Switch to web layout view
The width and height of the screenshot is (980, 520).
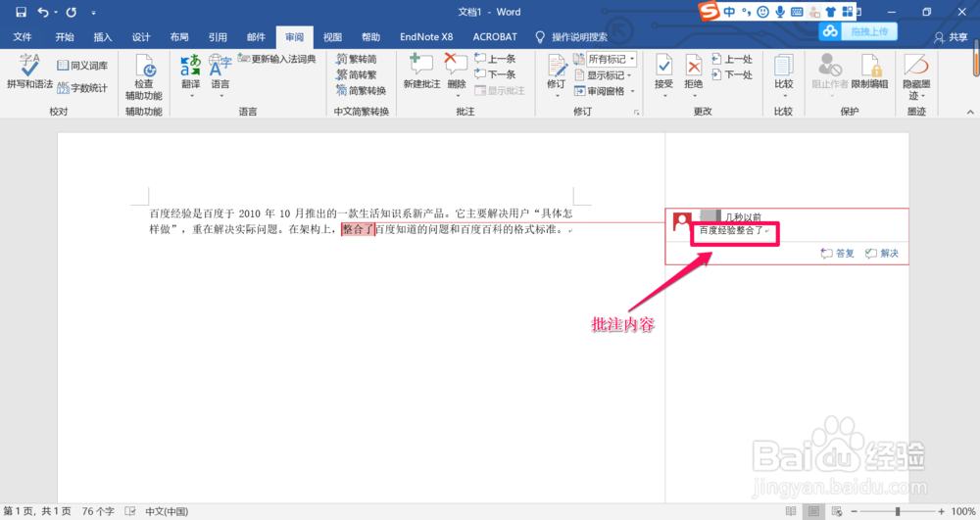[x=837, y=511]
